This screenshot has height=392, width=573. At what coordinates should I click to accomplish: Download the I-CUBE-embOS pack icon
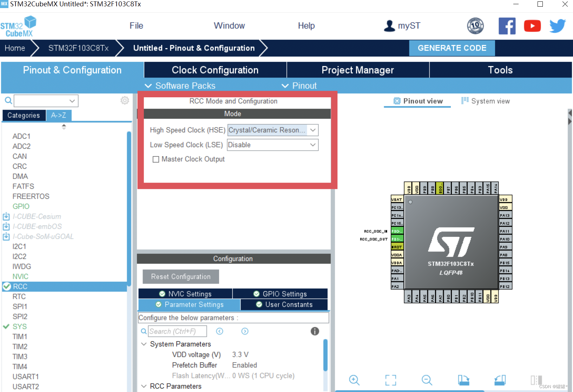click(x=6, y=226)
